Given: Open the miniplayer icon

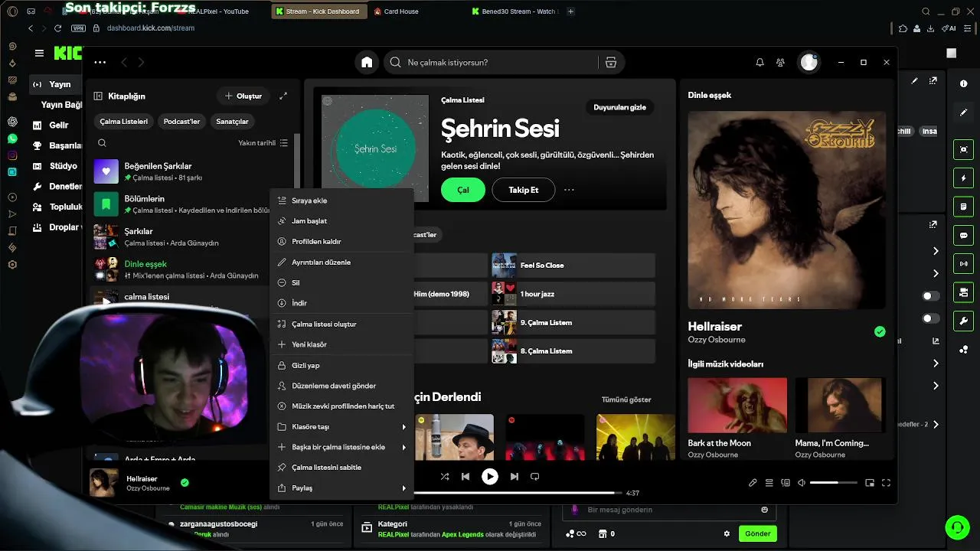Looking at the screenshot, I should (870, 483).
